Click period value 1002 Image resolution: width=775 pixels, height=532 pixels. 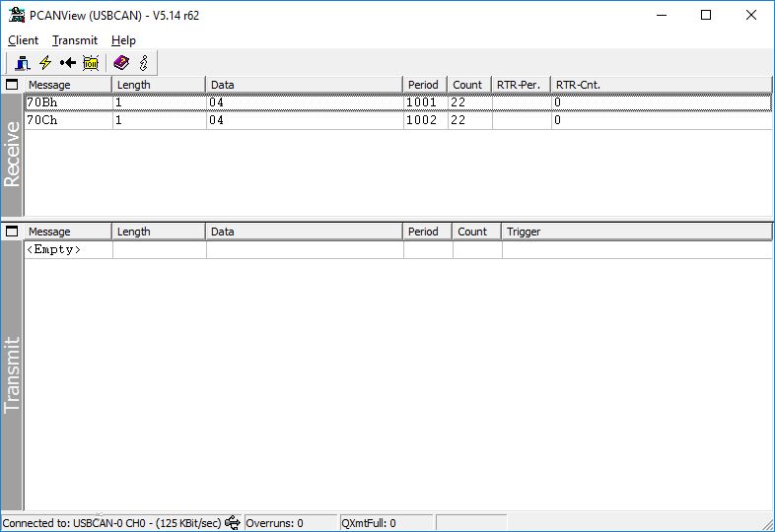(x=421, y=120)
